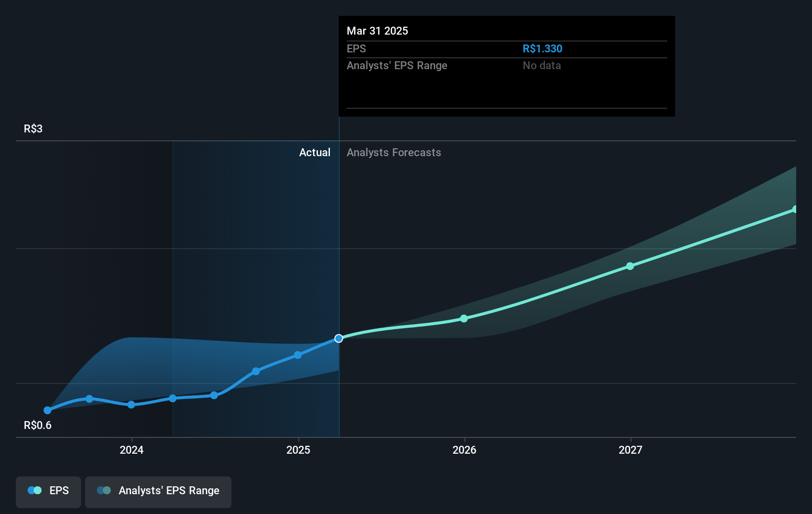Select the 2026 forecast data point

(464, 318)
